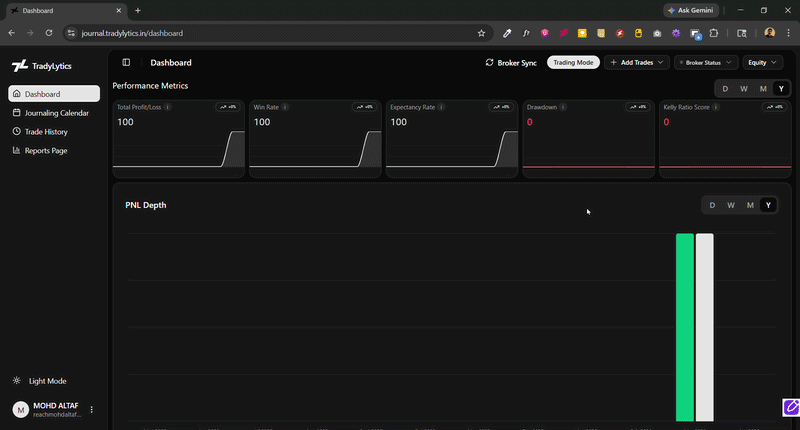Click the TradyLytics logo

click(x=19, y=66)
